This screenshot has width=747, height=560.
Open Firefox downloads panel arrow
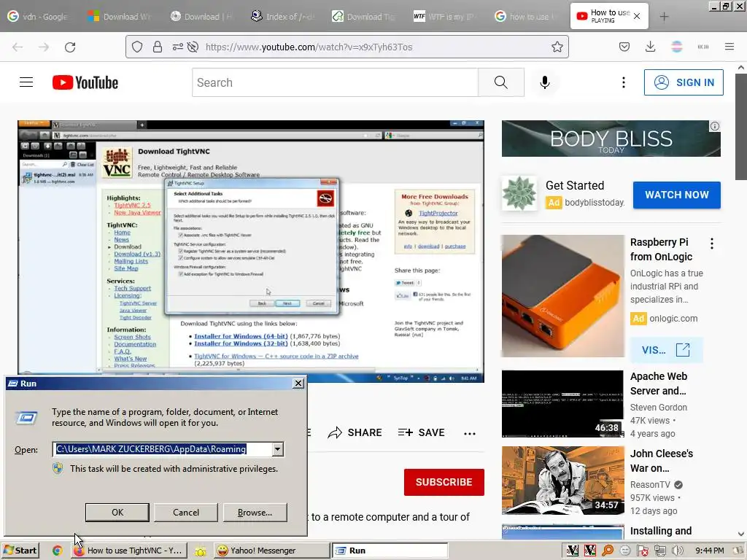point(650,47)
